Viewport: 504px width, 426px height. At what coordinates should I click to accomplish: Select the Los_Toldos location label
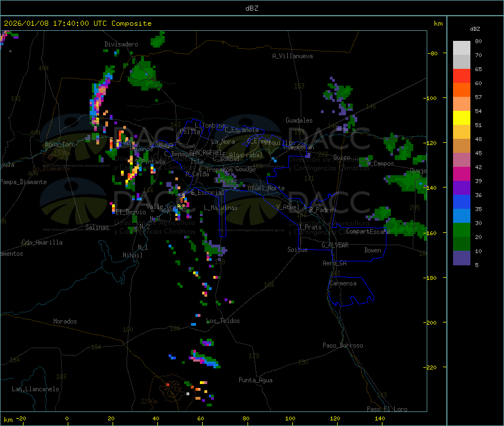[223, 321]
